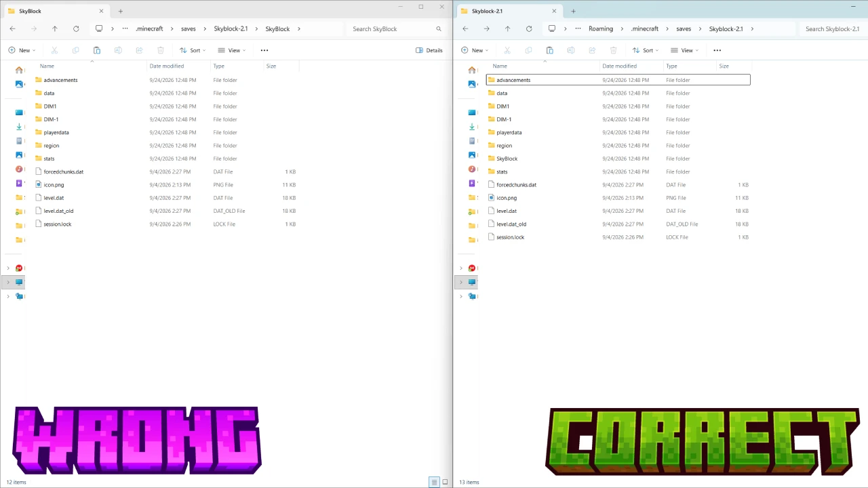Click Skyblock-2.1 breadcrumb in left address bar
The width and height of the screenshot is (868, 488).
pyautogui.click(x=231, y=28)
